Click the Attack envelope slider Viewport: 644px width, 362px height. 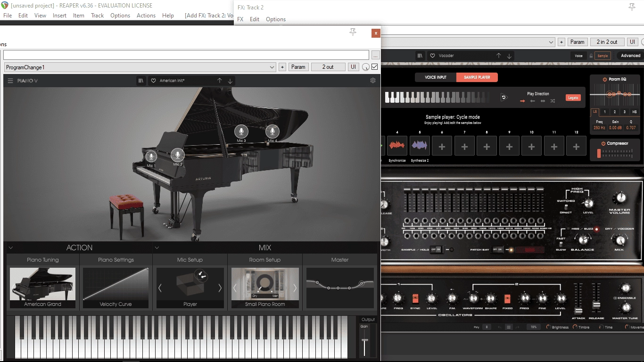[x=578, y=311]
